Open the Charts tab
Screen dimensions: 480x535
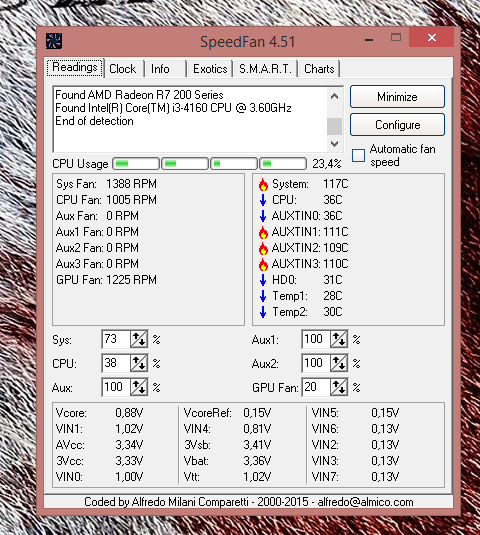tap(319, 69)
